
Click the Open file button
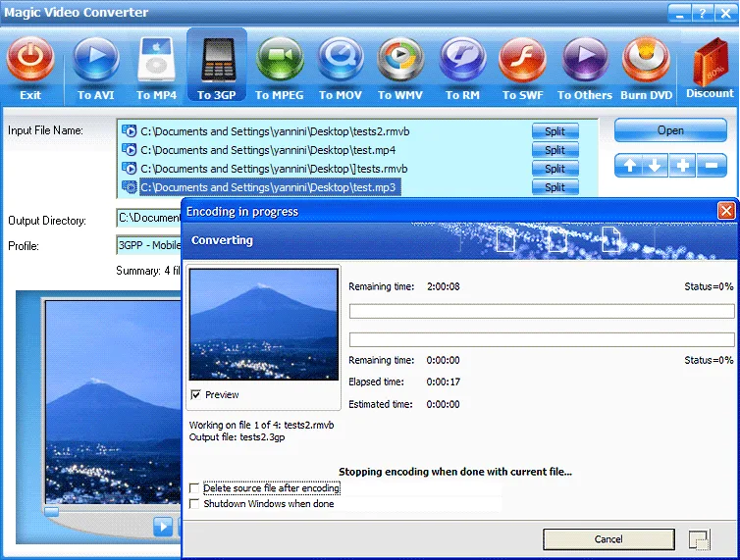pos(670,130)
